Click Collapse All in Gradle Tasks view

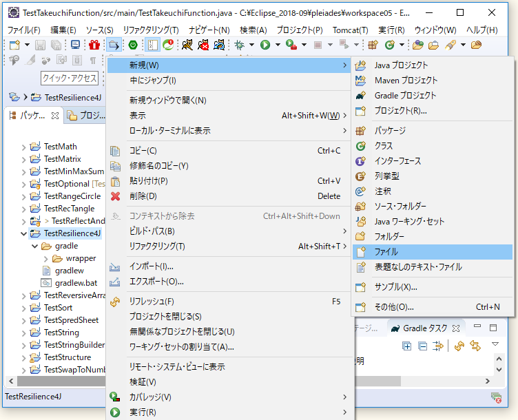422,346
